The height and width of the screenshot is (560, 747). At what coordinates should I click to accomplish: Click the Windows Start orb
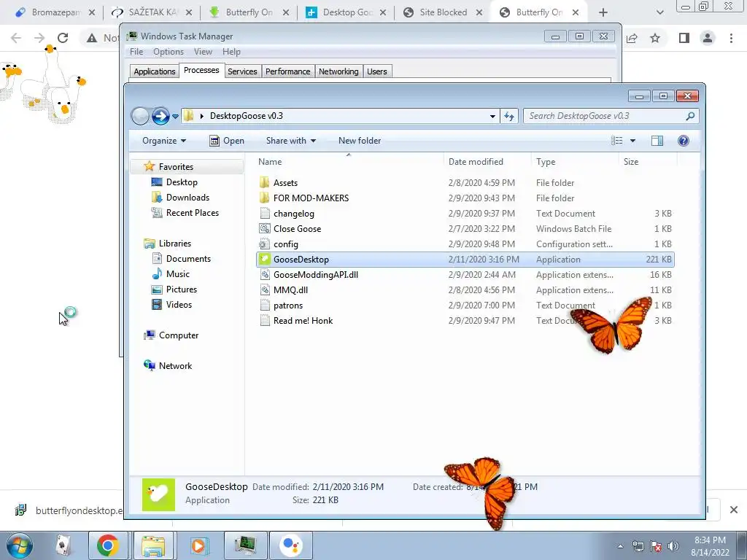point(19,545)
